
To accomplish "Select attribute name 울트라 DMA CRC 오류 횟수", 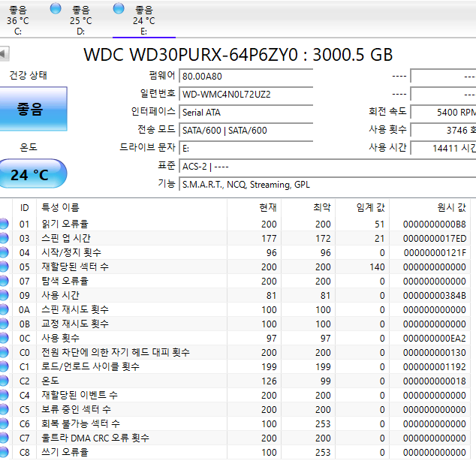I will click(x=95, y=438).
